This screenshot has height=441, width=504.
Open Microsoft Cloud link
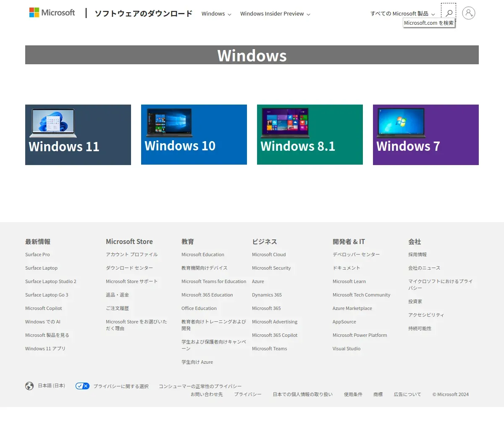pos(269,255)
